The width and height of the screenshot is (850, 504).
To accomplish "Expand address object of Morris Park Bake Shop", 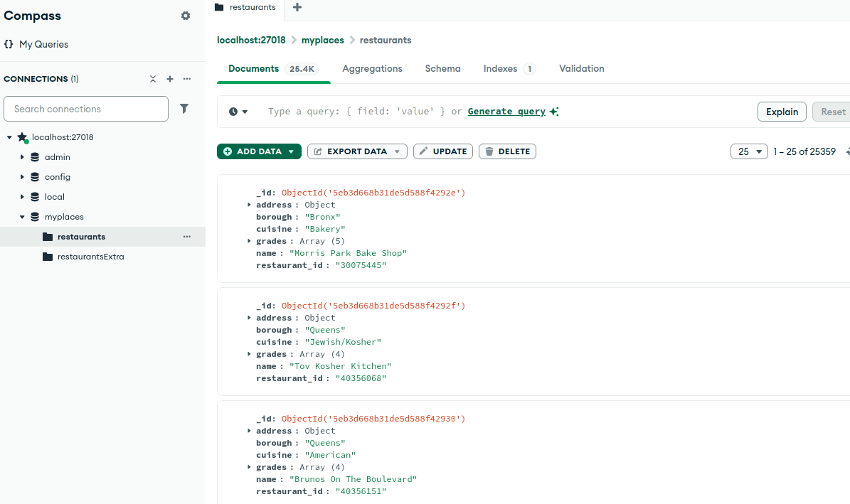I will (x=248, y=205).
